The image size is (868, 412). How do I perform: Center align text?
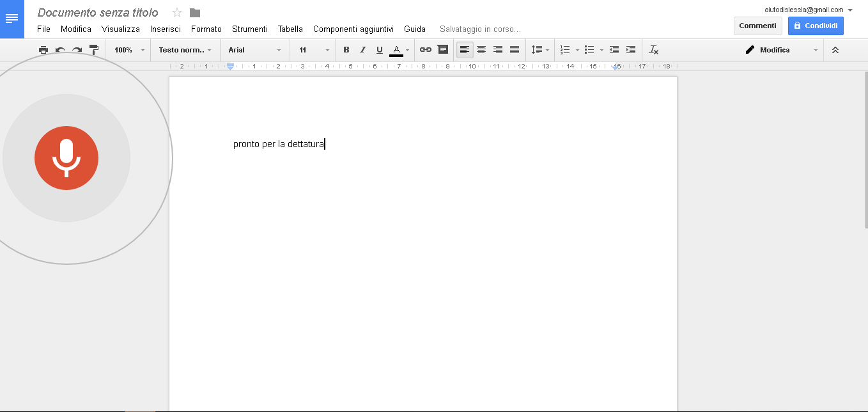(481, 50)
